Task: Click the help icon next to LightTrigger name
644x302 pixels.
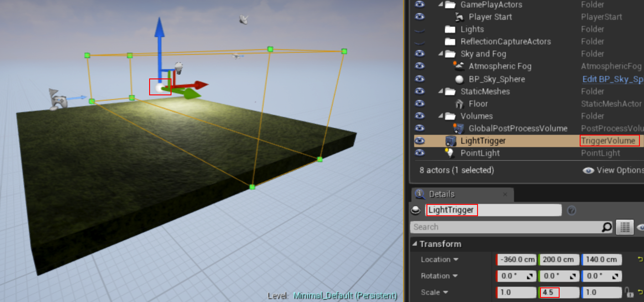Action: click(571, 210)
